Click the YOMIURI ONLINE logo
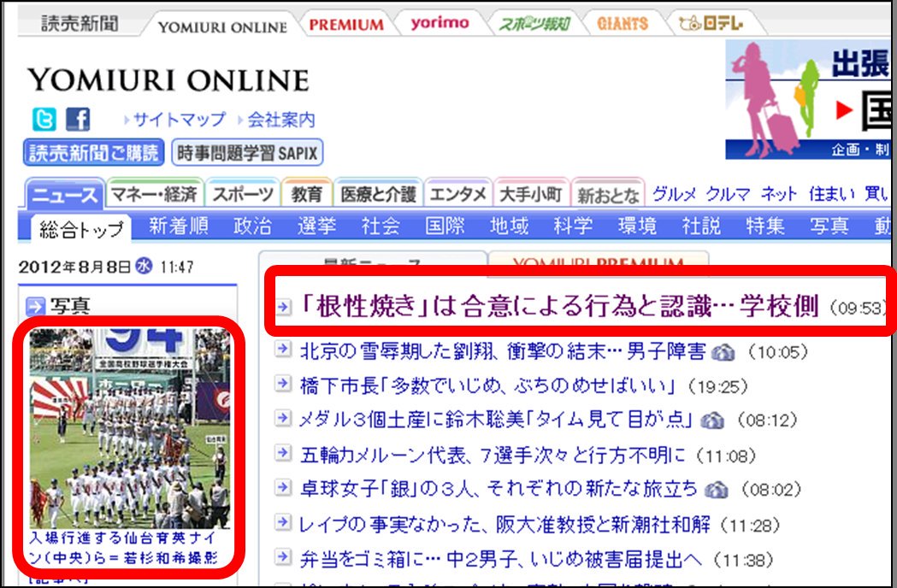Viewport: 897px width, 588px height. [168, 79]
